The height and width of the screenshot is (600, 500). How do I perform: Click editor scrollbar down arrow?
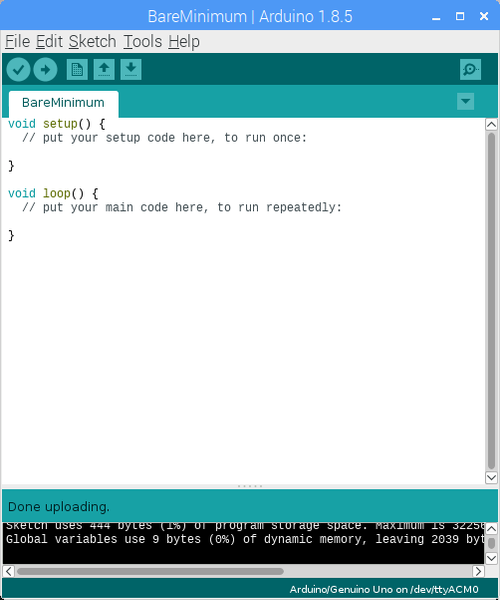click(491, 477)
